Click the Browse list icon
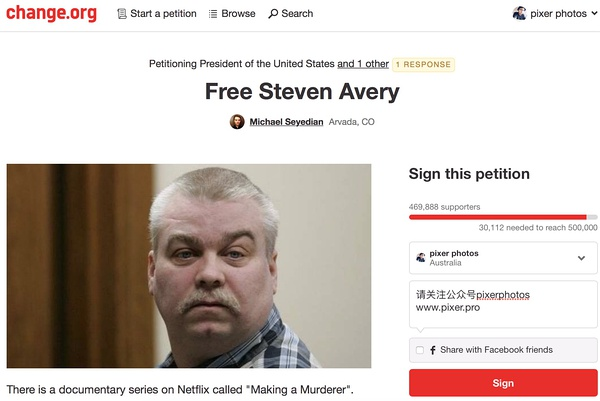Screen dimensions: 600x401 coord(213,14)
